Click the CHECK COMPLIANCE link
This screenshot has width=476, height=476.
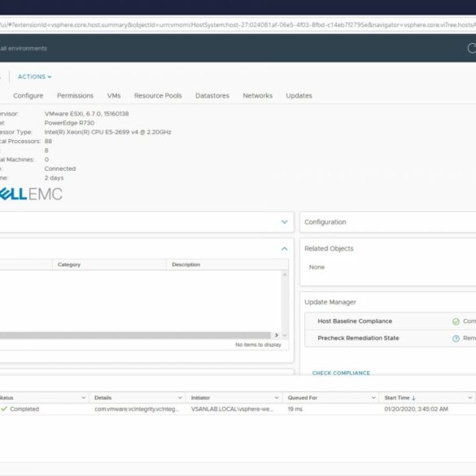click(x=341, y=373)
